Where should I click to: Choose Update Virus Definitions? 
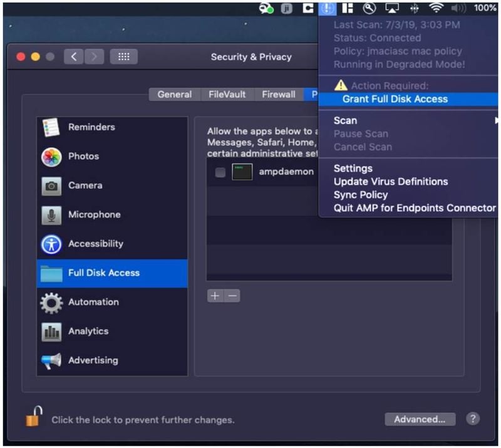pyautogui.click(x=408, y=182)
